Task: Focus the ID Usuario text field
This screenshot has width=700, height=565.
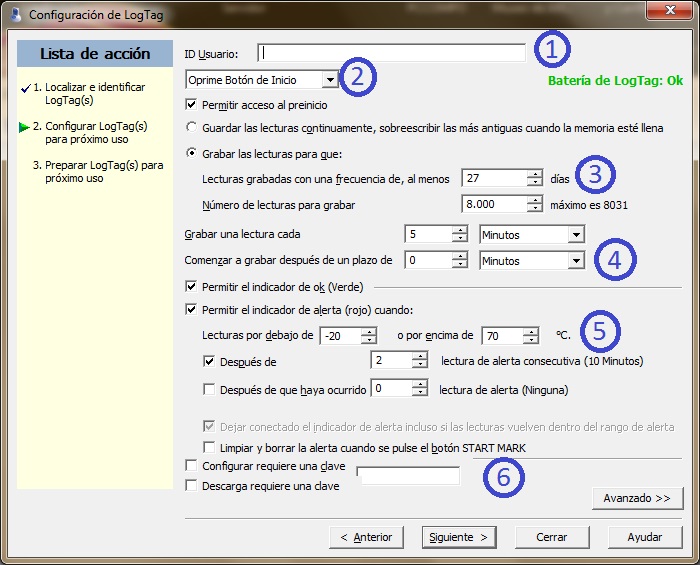Action: (392, 53)
